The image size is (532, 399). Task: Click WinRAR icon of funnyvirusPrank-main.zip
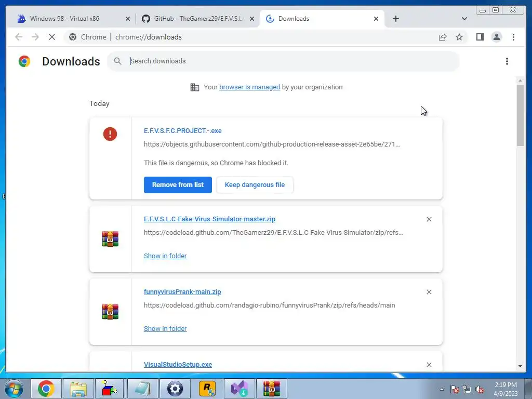[x=110, y=312]
